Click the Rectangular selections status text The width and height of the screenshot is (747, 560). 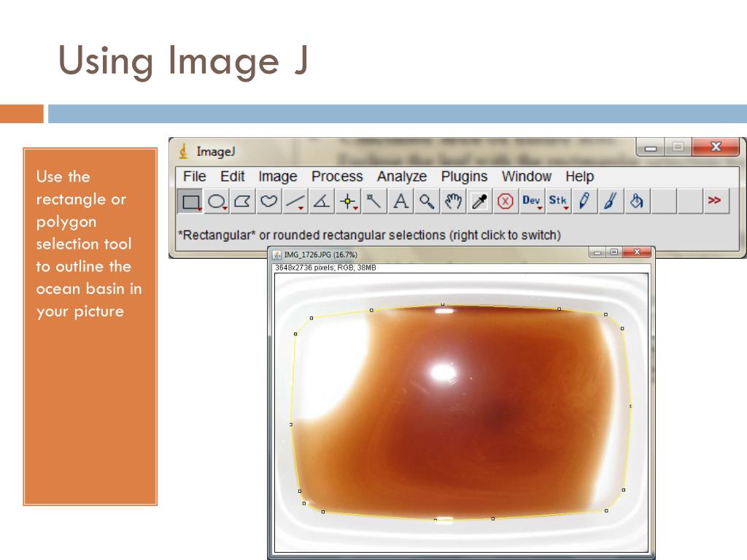369,236
